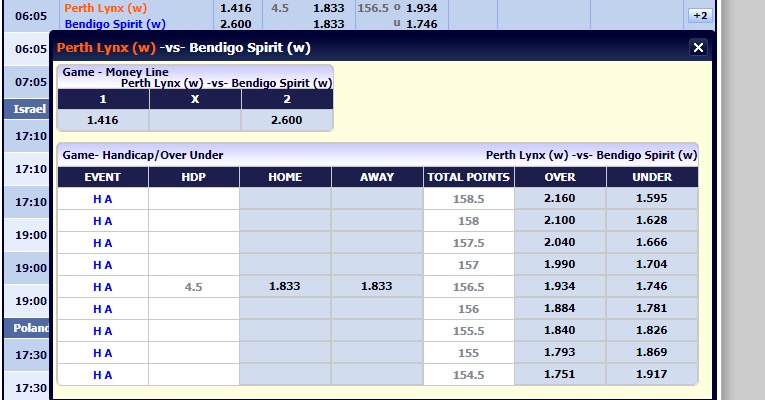The image size is (765, 400).
Task: Click the EVENT column header
Action: coord(102,177)
